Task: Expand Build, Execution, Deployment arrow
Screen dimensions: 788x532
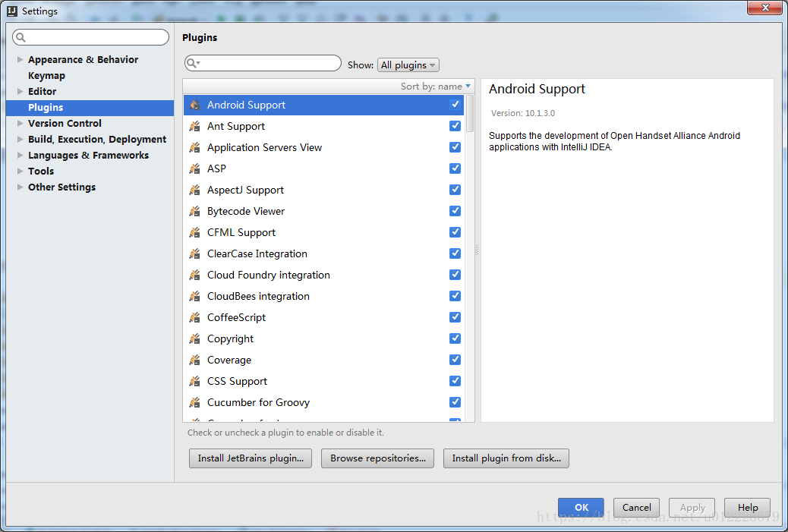Action: tap(20, 139)
